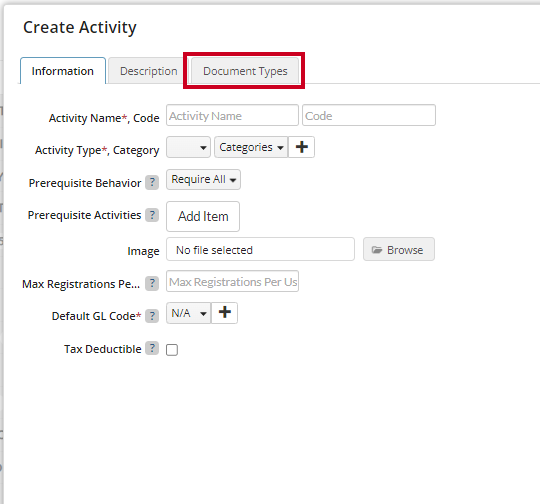Image resolution: width=540 pixels, height=504 pixels.
Task: Click into the Activity Name field
Action: click(232, 115)
